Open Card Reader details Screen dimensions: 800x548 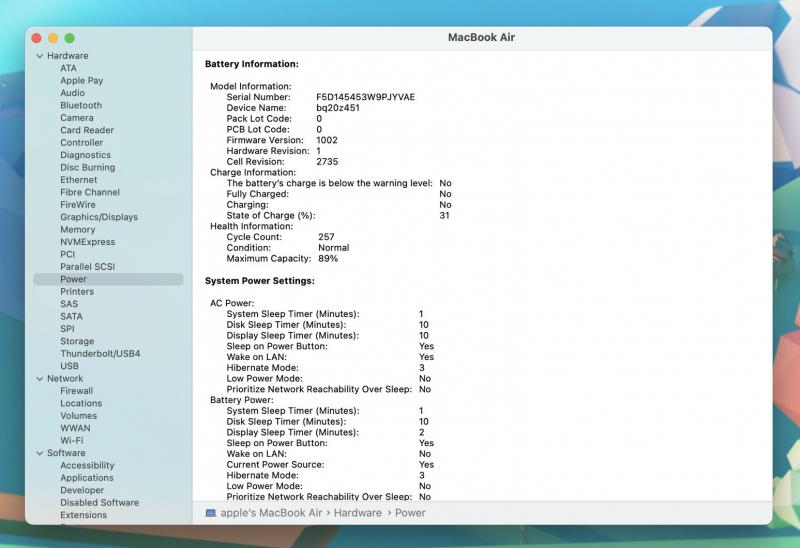tap(87, 130)
